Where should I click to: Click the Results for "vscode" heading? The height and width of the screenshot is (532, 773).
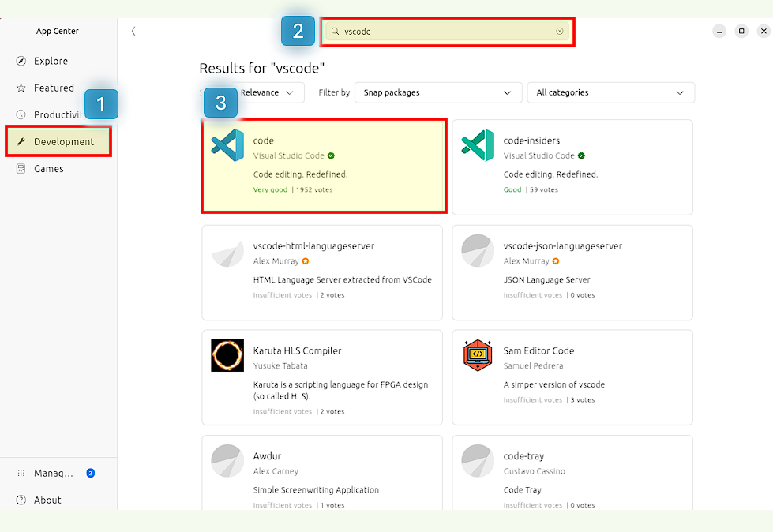262,68
